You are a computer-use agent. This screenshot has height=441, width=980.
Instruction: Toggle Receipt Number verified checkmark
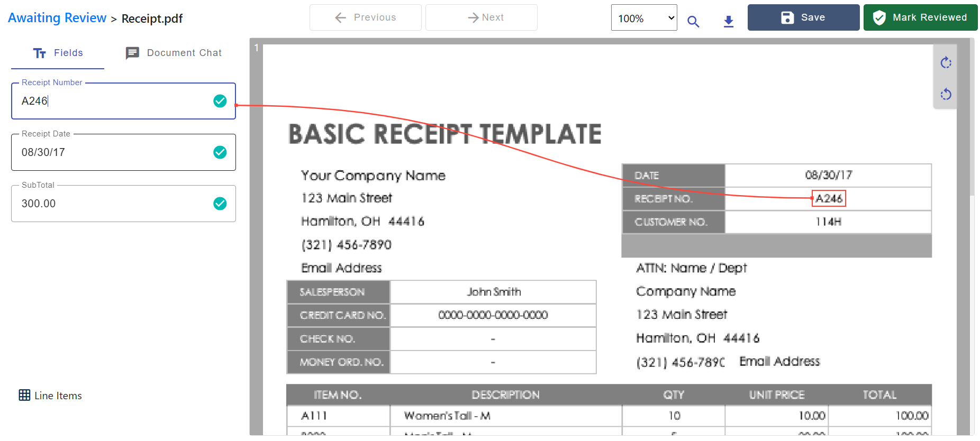(x=220, y=101)
